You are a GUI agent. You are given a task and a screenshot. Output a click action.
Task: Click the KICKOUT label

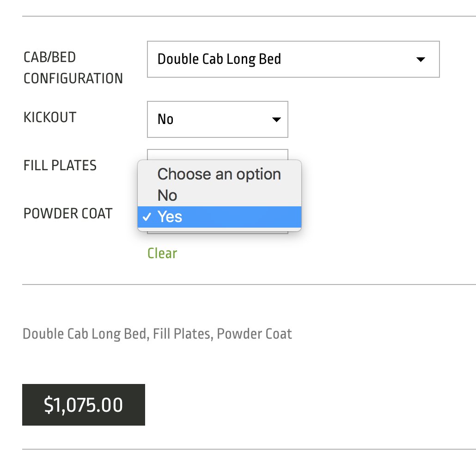click(50, 118)
